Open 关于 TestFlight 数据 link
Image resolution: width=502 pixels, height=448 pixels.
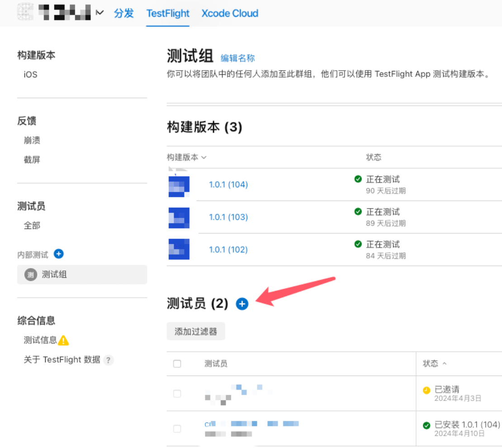tap(62, 360)
